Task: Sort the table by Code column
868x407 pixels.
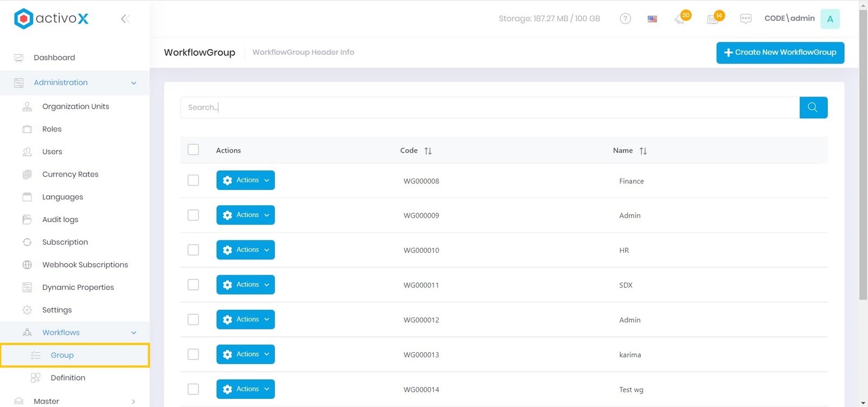Action: (x=427, y=151)
